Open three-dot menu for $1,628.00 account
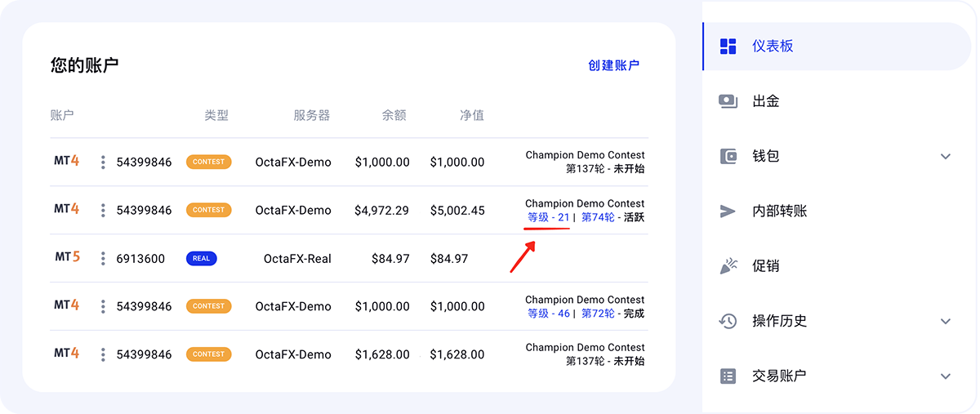980x414 pixels. (103, 354)
